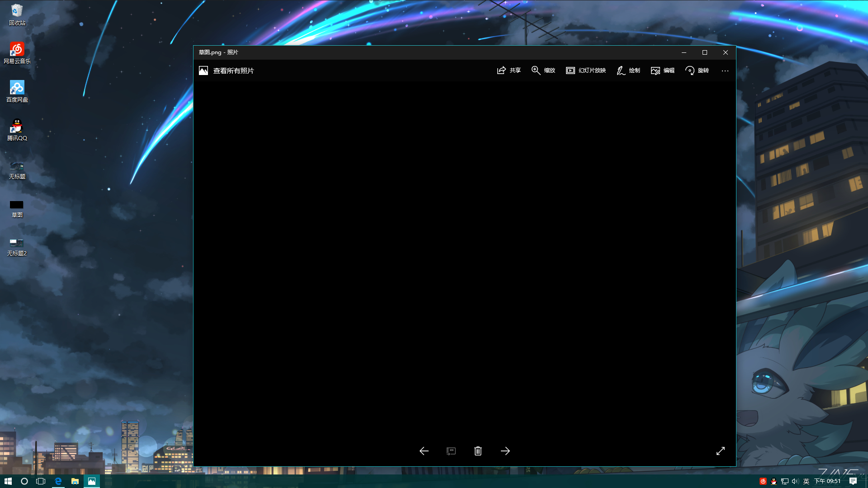Select the Tencent QQ (腾讯QQ) desktop icon

(17, 130)
